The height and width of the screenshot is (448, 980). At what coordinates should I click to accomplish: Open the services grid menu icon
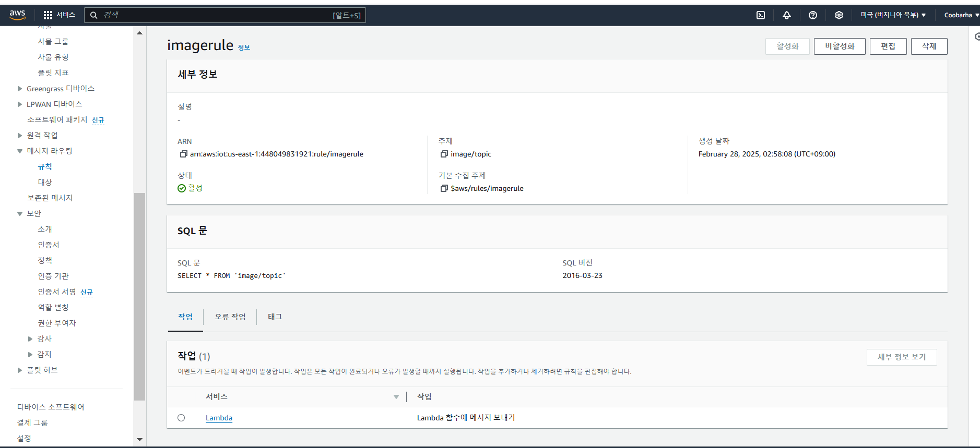click(x=48, y=15)
